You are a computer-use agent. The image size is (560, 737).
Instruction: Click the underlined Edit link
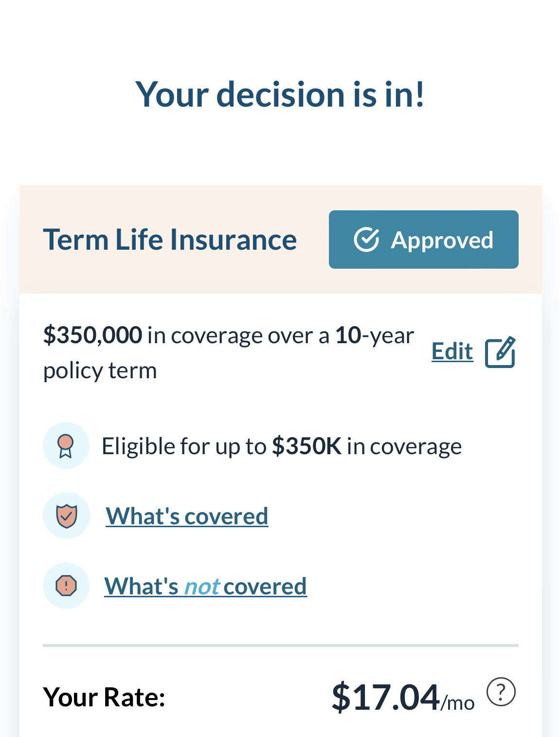[x=452, y=351]
